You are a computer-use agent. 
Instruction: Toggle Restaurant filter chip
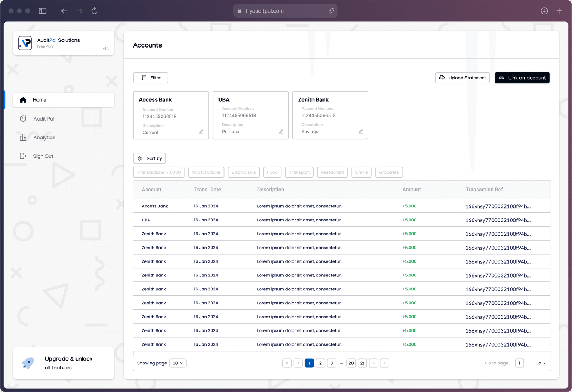coord(332,172)
